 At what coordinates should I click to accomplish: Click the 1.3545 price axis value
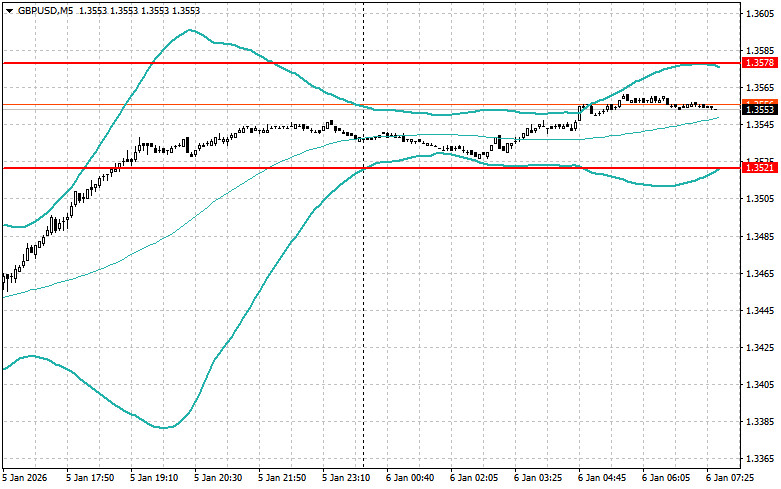[x=761, y=124]
